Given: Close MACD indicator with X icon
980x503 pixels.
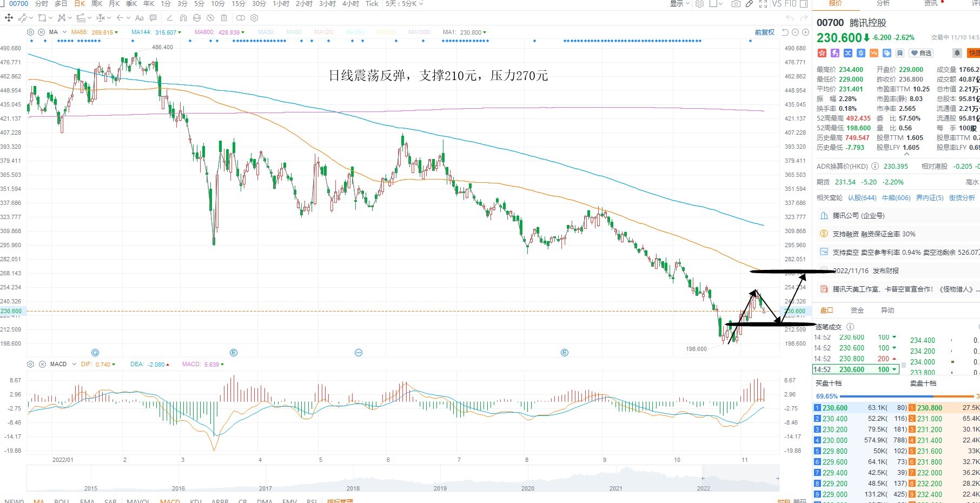Looking at the screenshot, I should tap(42, 365).
